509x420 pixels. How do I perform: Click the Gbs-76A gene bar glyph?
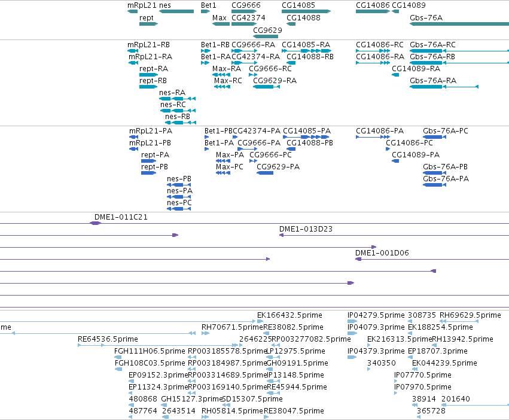459,24
